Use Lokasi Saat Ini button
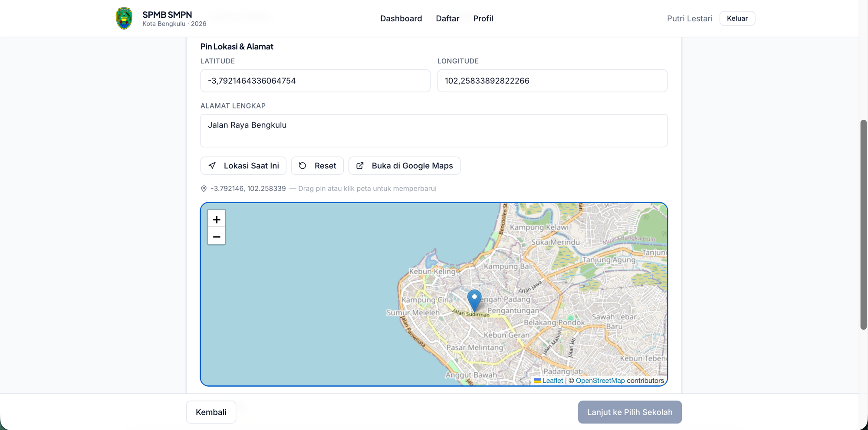The image size is (868, 430). (243, 166)
